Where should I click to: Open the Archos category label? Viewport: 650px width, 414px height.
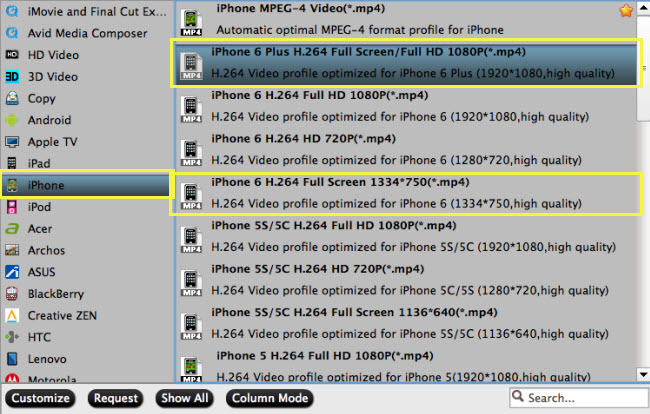46,250
